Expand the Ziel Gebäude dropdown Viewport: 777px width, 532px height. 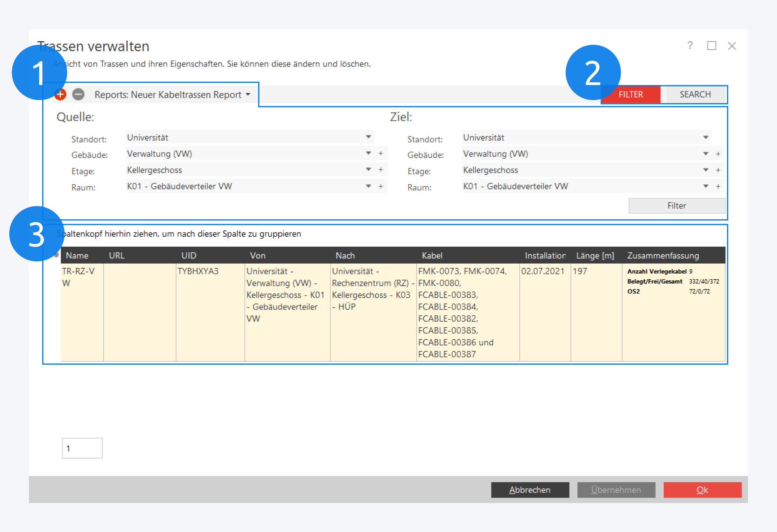pyautogui.click(x=706, y=154)
